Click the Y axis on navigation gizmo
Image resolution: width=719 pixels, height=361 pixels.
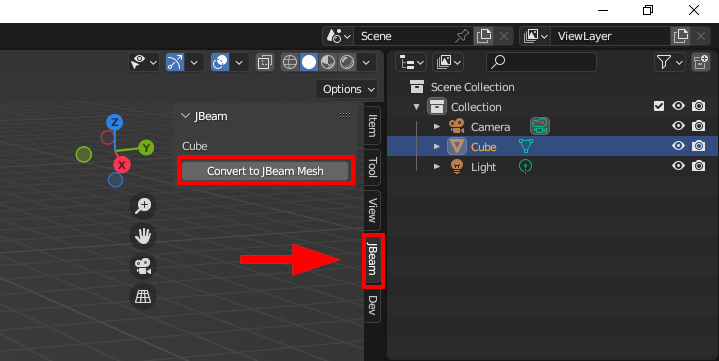(x=146, y=148)
